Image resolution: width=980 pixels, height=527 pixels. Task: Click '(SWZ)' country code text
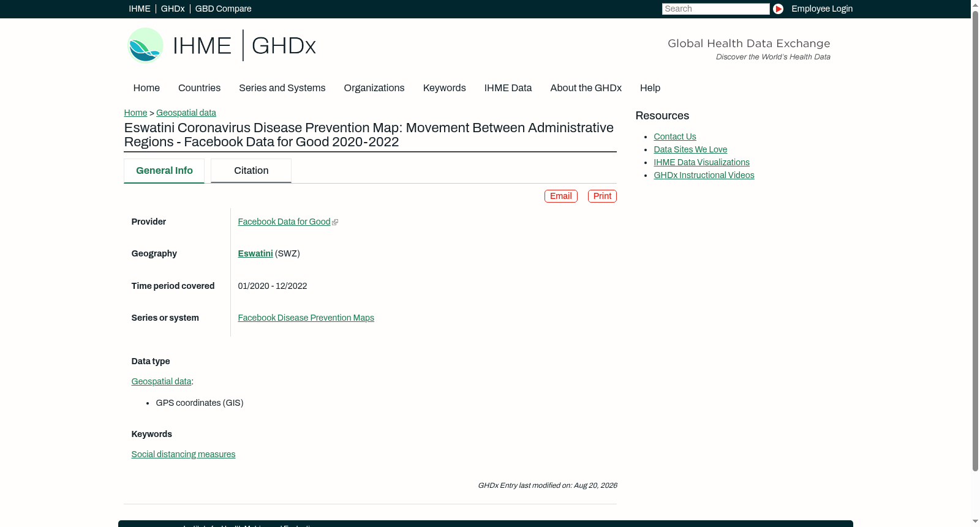tap(287, 253)
